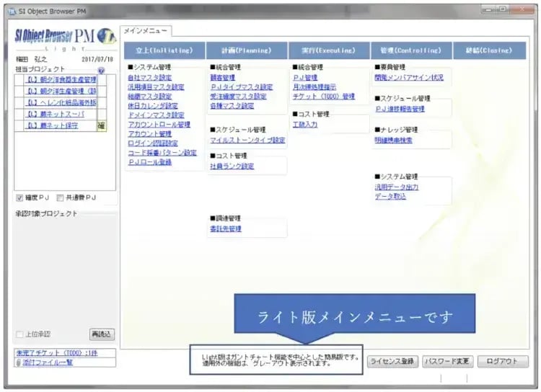541x392 pixels.
Task: Toggle the 確度PJ checkbox
Action: pos(20,197)
